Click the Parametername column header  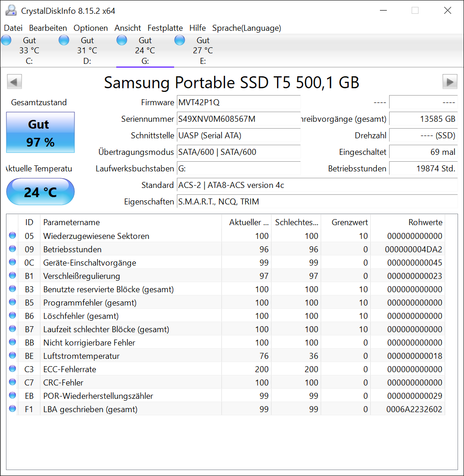[x=131, y=222]
